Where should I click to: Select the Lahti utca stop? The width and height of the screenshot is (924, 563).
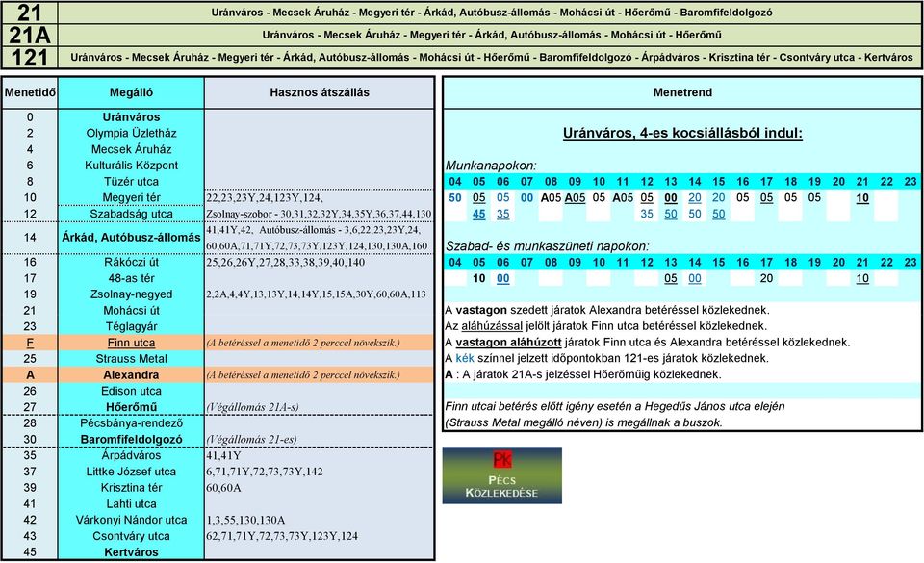[x=131, y=504]
